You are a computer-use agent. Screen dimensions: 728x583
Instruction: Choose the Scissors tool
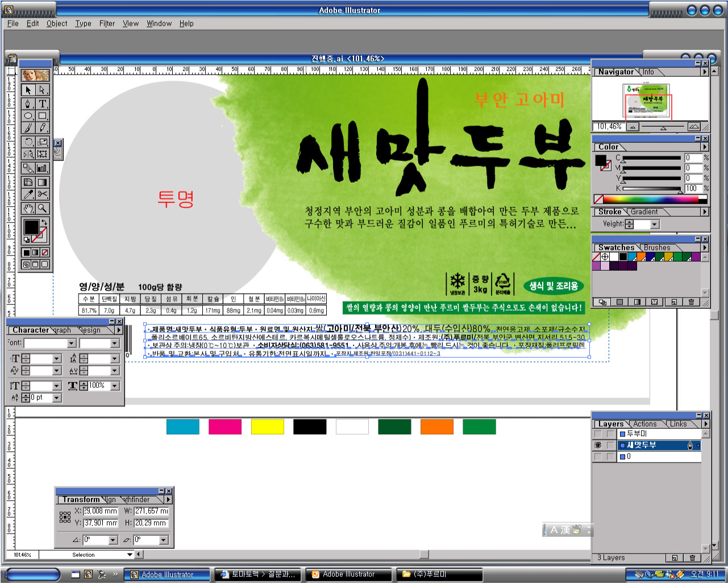point(43,195)
